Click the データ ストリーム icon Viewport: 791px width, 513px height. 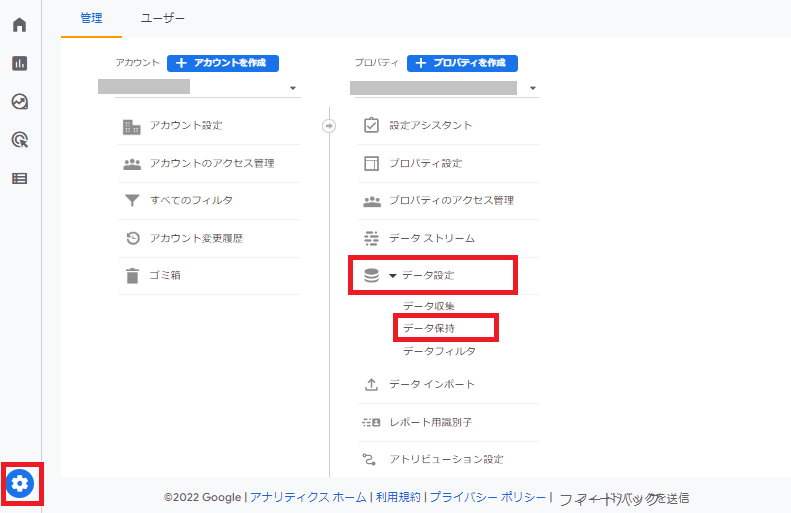371,238
